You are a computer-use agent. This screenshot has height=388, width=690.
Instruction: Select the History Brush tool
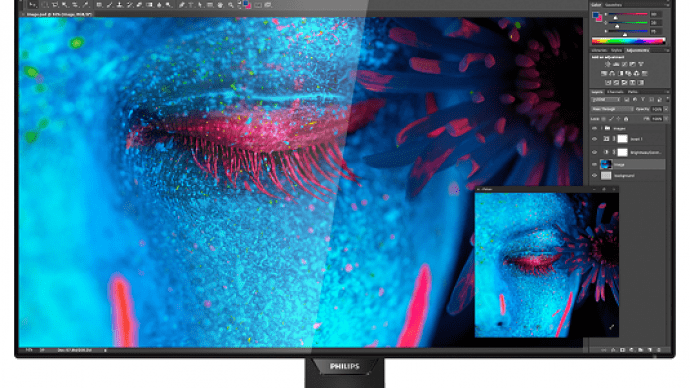[129, 5]
